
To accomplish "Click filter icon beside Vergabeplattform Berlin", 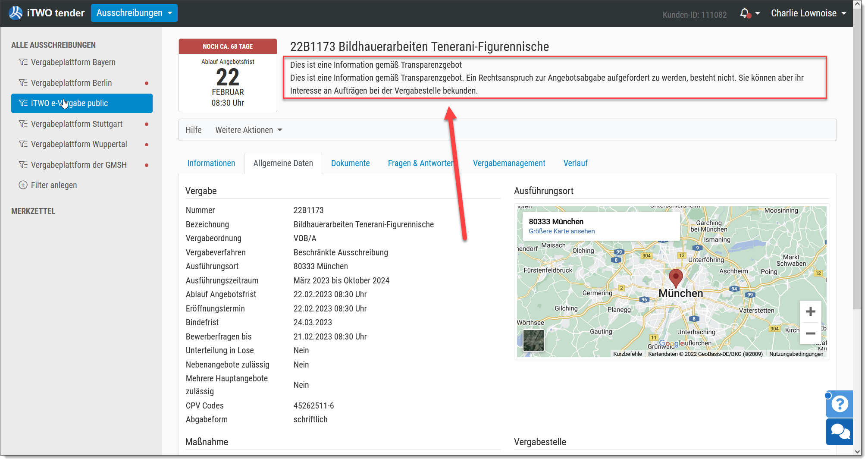I will [23, 83].
